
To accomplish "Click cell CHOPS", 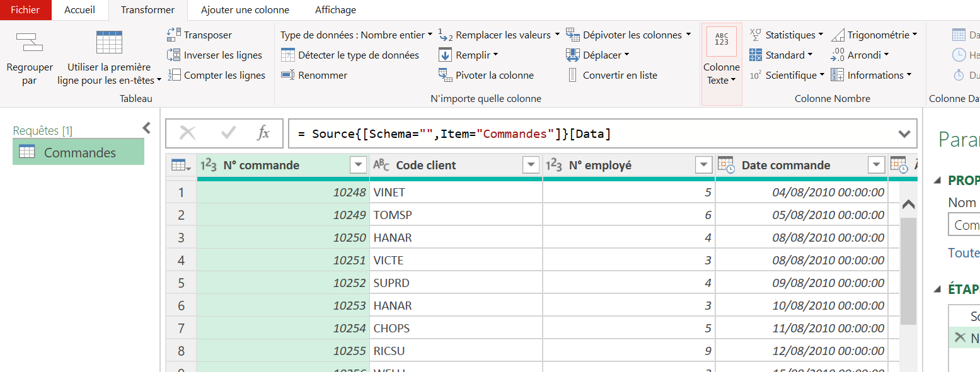I will coord(456,328).
